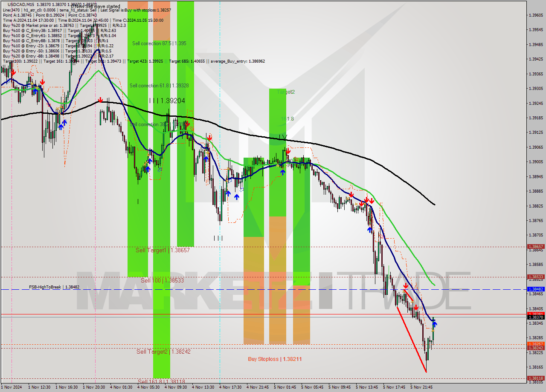This screenshot has width=546, height=392.
Task: Click the 1.38165 price axis label
Action: 536,367
